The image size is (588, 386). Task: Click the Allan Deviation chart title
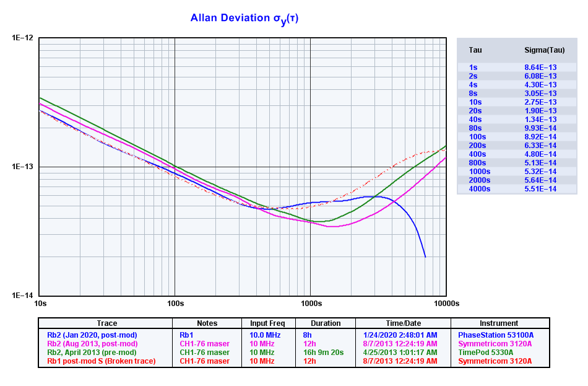(x=244, y=19)
